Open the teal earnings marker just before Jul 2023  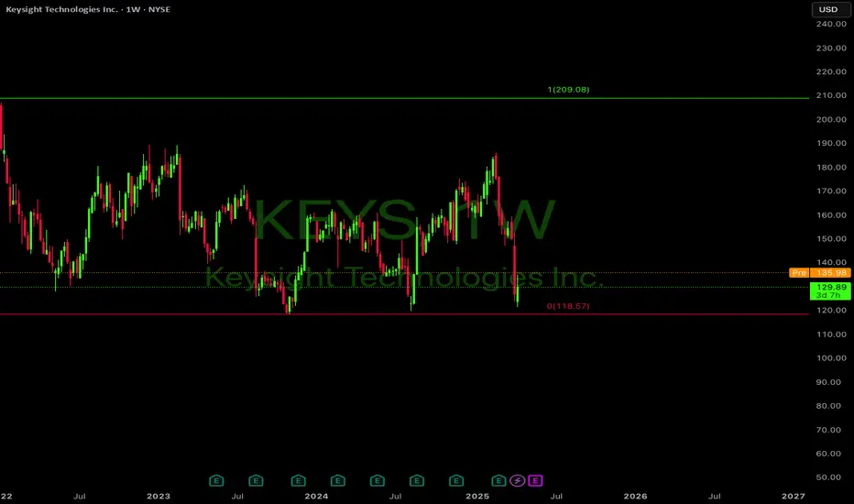(x=216, y=480)
